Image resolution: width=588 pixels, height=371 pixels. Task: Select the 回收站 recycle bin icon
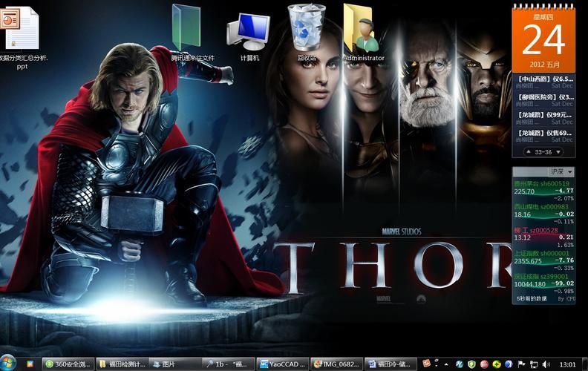click(307, 32)
